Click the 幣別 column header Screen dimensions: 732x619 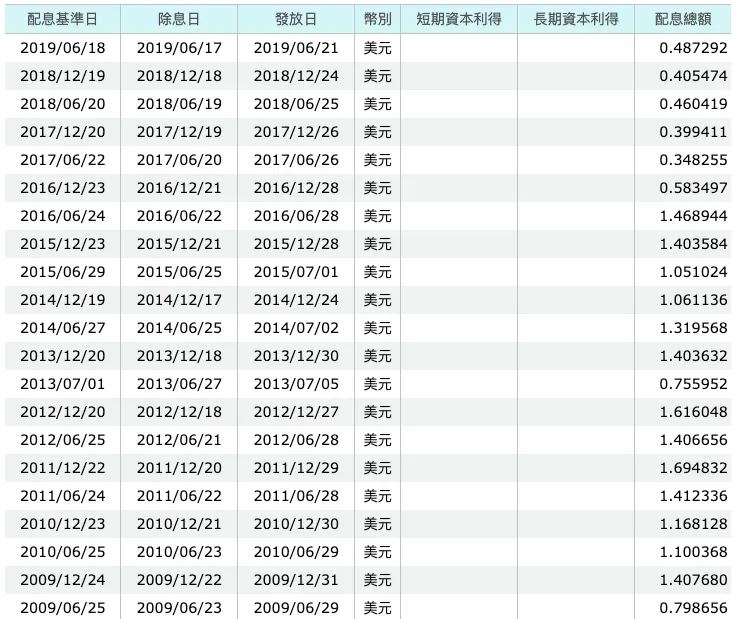(377, 19)
